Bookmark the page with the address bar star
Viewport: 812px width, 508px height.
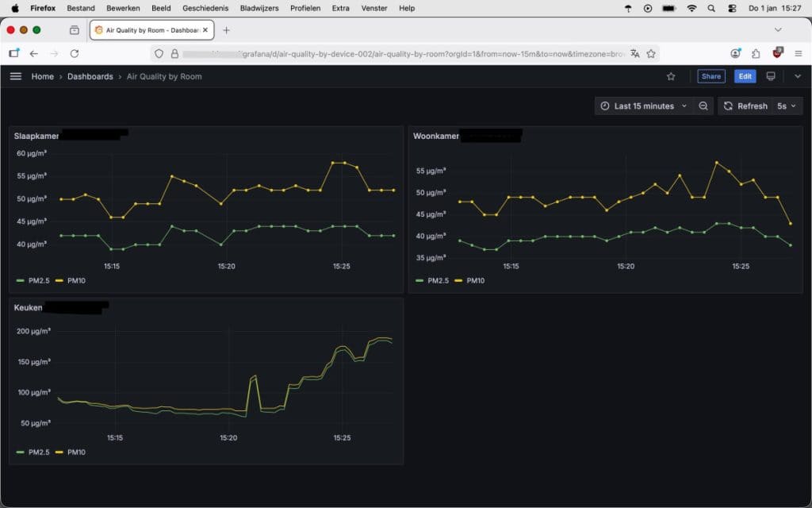tap(651, 53)
